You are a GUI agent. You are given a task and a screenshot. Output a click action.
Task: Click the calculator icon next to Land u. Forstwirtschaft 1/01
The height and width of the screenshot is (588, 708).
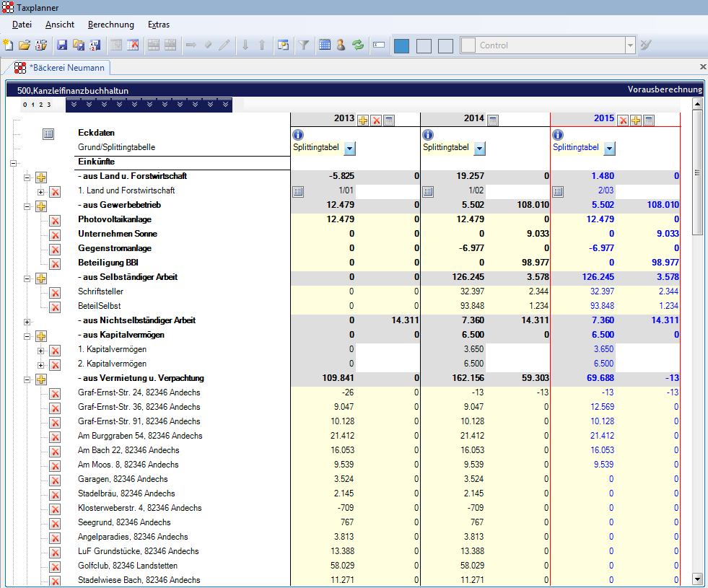point(297,191)
